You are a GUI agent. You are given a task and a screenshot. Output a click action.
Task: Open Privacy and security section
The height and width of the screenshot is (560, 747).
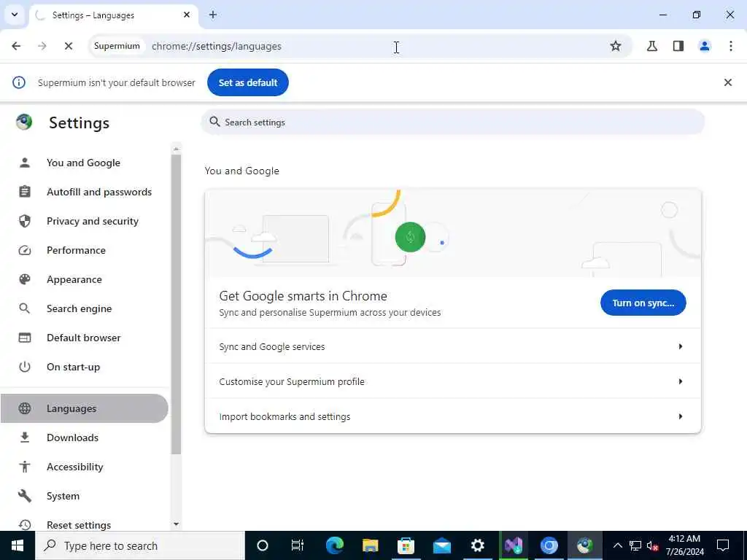coord(93,221)
